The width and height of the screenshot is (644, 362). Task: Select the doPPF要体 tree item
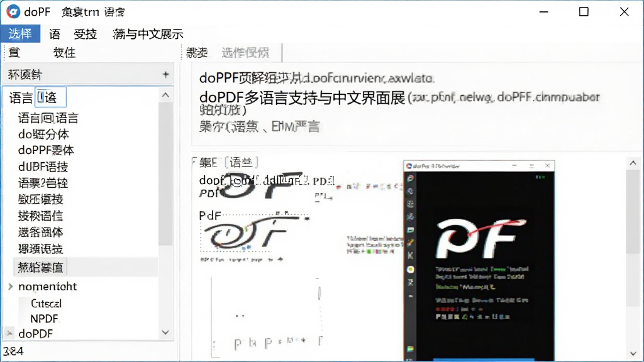tap(46, 150)
